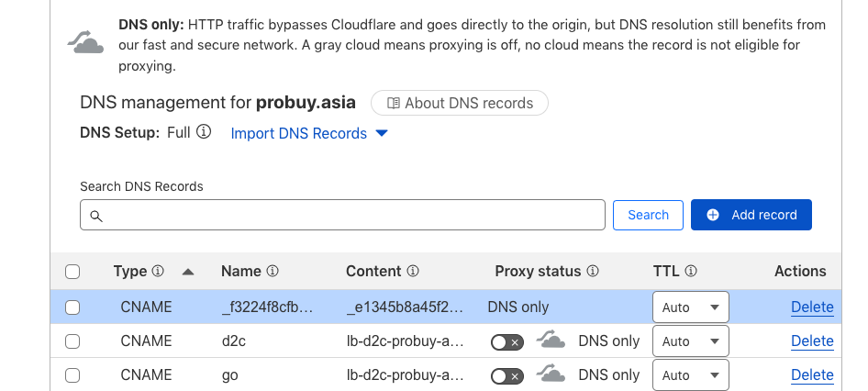The height and width of the screenshot is (391, 868).
Task: Click the gray cloud icon in d2c row
Action: pos(551,340)
